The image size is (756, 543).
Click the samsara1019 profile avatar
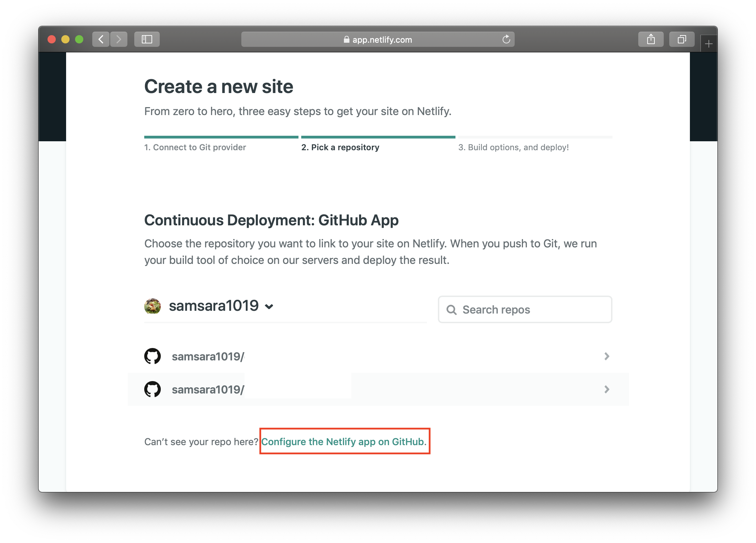[x=153, y=306]
